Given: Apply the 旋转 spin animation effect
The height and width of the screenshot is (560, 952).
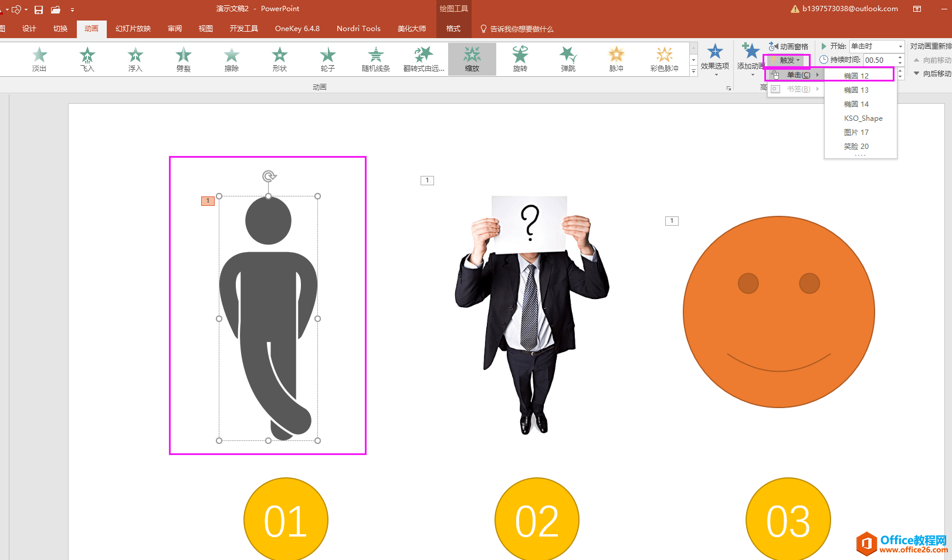Looking at the screenshot, I should click(520, 59).
